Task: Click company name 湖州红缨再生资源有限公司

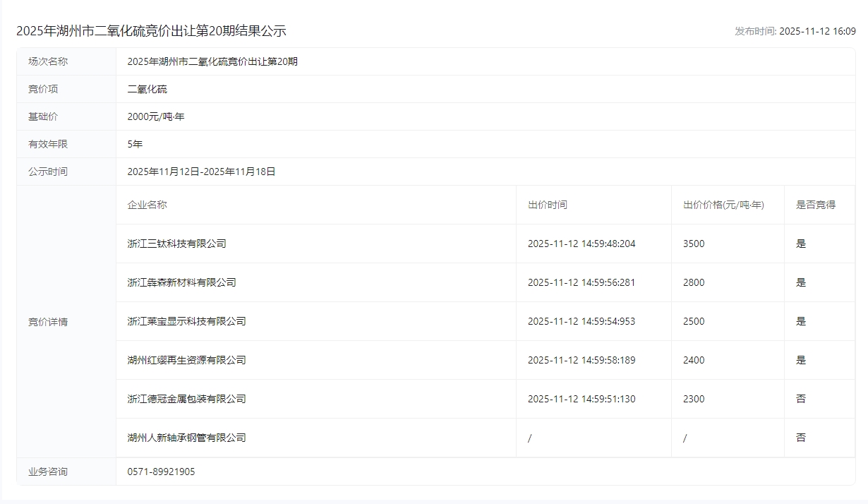Action: pos(186,360)
